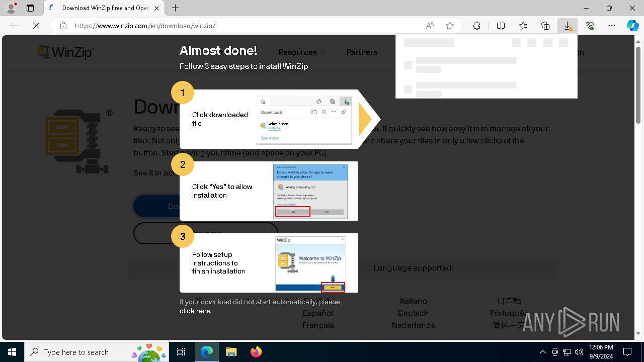Show hidden tray icons
The width and height of the screenshot is (644, 362).
(542, 352)
